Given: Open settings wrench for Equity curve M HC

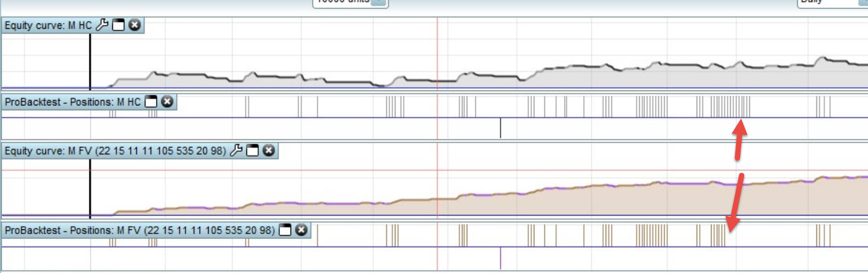Looking at the screenshot, I should 102,25.
